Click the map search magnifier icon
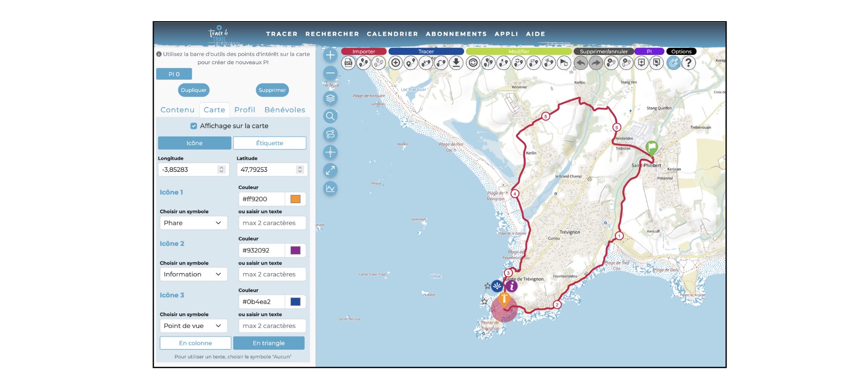 pyautogui.click(x=330, y=116)
